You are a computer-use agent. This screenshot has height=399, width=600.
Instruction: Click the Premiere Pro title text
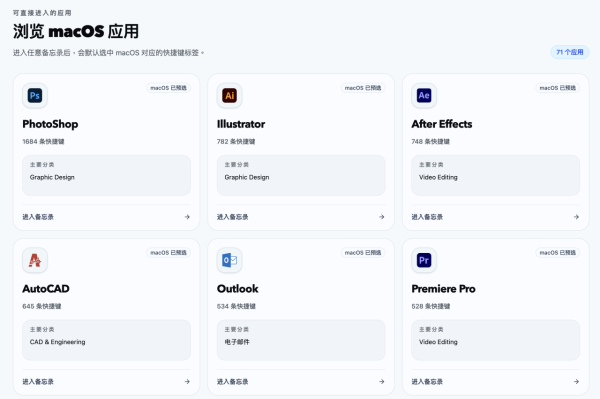tap(443, 288)
